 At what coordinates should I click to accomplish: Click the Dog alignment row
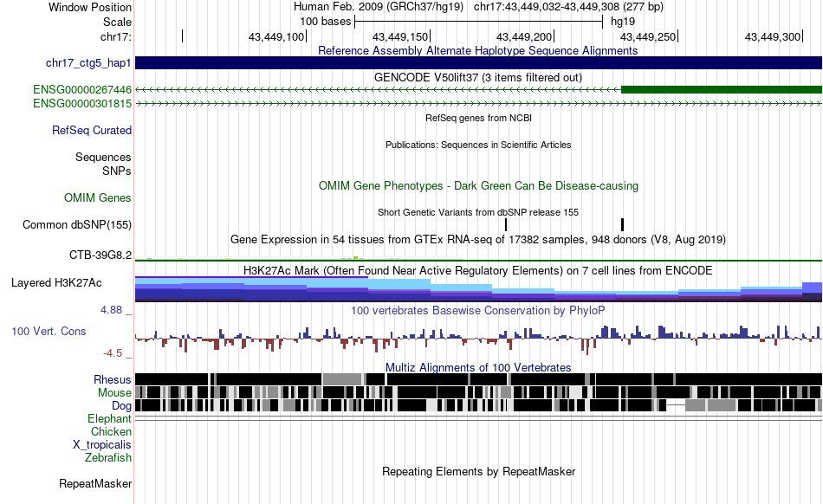click(x=478, y=405)
